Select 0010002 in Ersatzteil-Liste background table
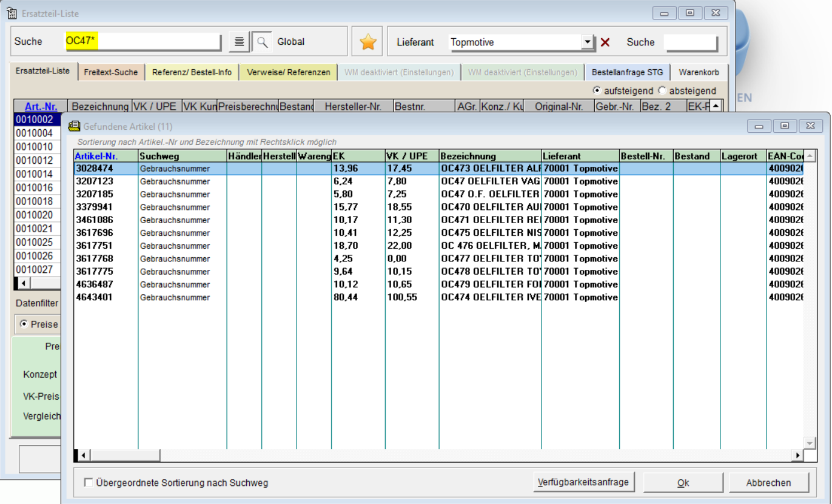The width and height of the screenshot is (832, 504). (x=38, y=119)
